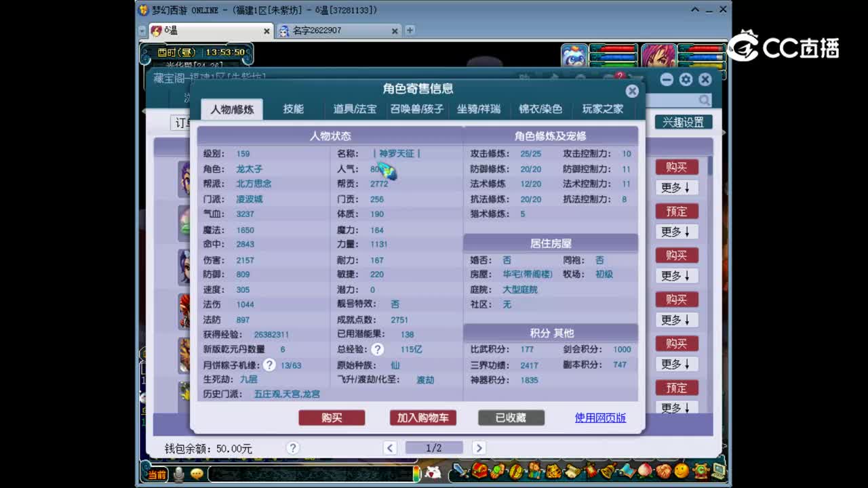This screenshot has width=868, height=488.
Task: Open the handshake friends icon
Action: coord(664,471)
